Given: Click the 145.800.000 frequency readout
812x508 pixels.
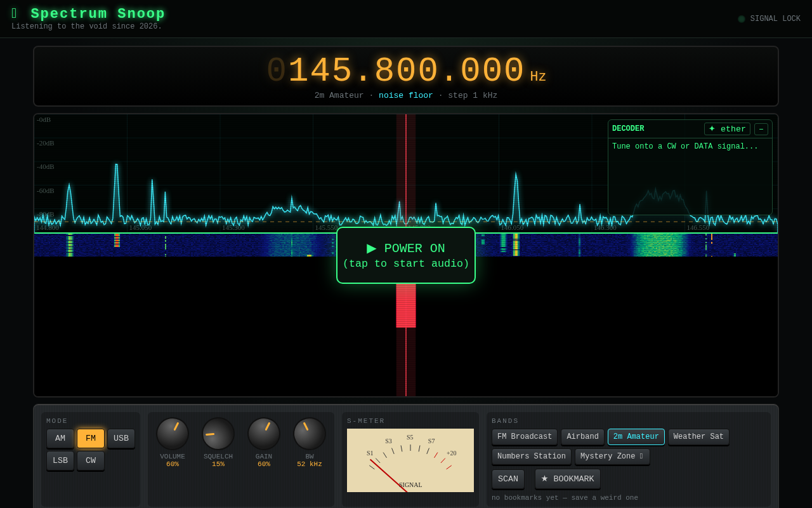Looking at the screenshot, I should [x=406, y=71].
